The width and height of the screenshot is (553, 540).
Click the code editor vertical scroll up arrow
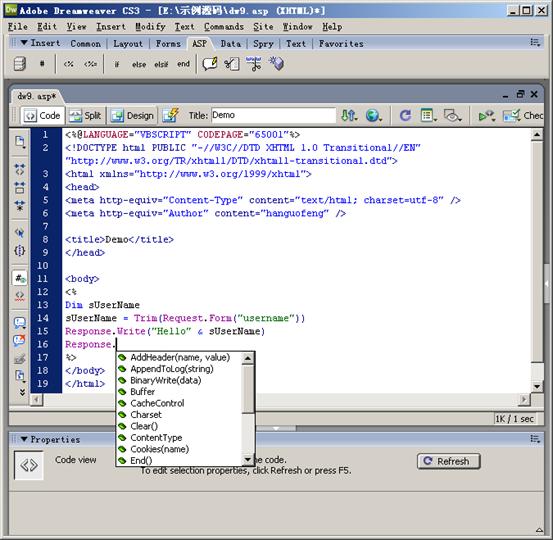tap(537, 134)
